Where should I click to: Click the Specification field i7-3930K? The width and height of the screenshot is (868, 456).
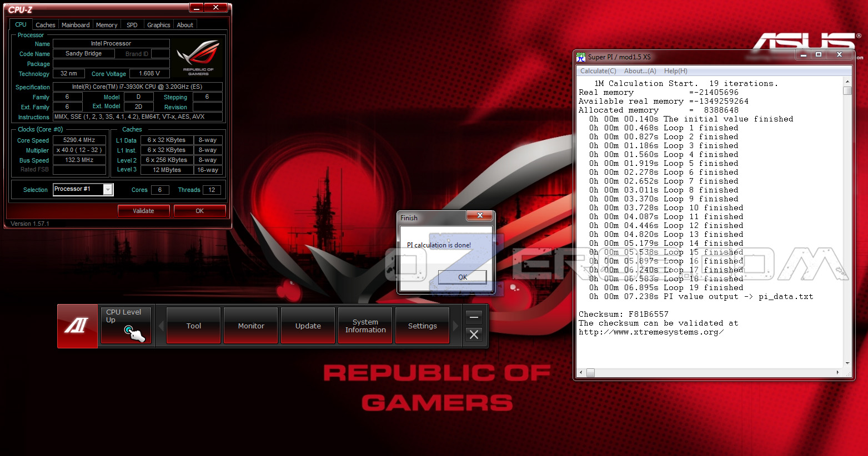tap(138, 87)
